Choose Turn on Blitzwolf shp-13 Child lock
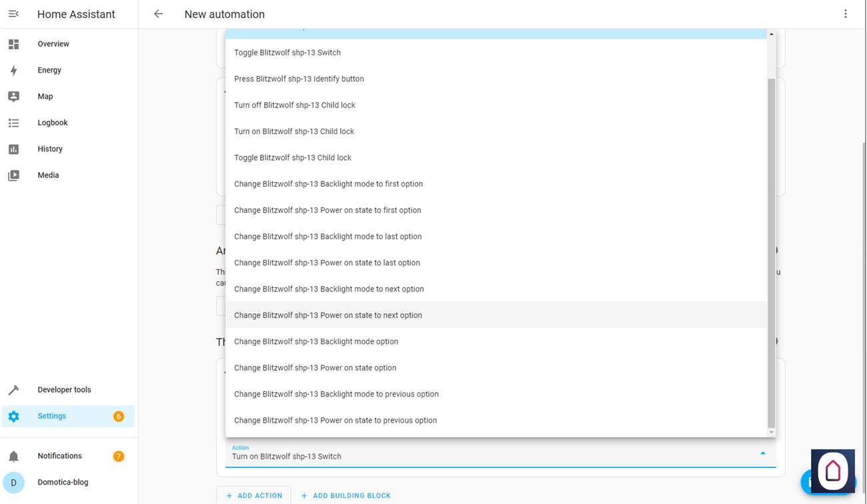 (x=294, y=131)
